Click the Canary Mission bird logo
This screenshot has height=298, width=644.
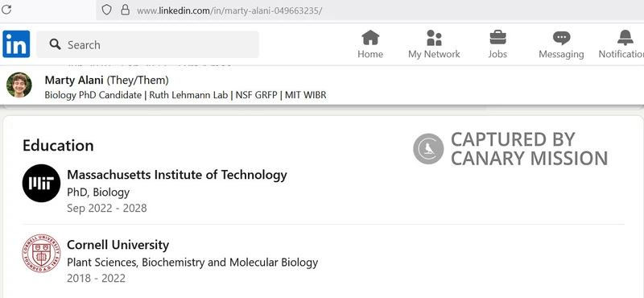(x=428, y=149)
